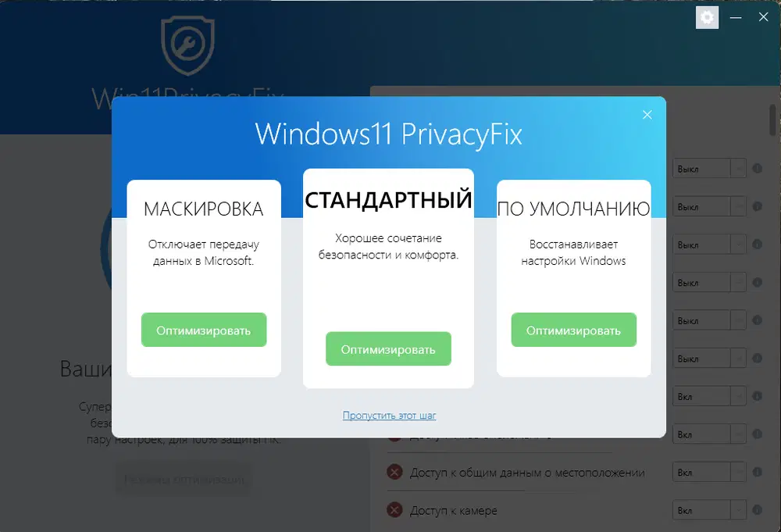Screen dimensions: 781x532
Task: Select the СТАНДАРТНЫЙ profile card heading
Action: click(388, 200)
